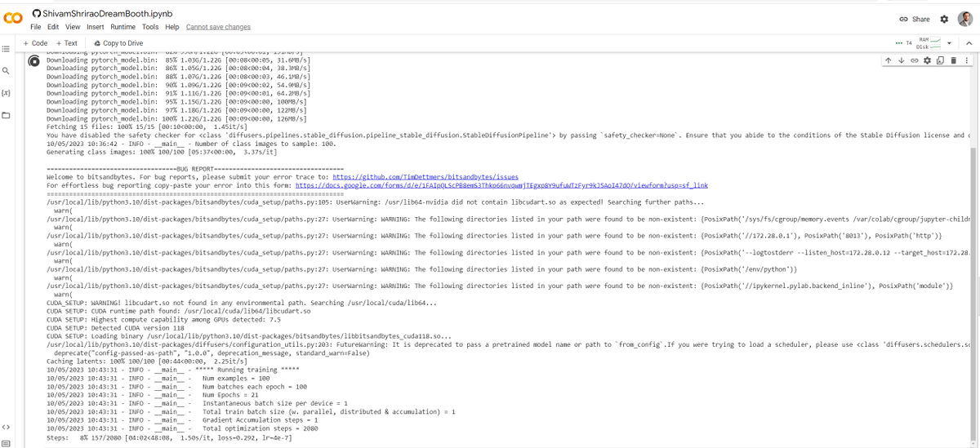Stop the running cell execution
Viewport: 980px width, 448px height.
click(x=34, y=60)
